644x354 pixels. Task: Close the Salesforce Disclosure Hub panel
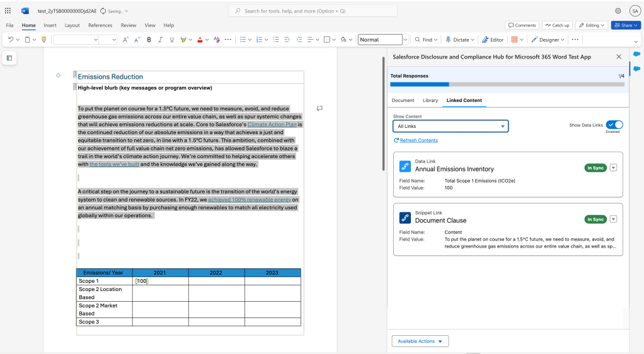pos(619,57)
